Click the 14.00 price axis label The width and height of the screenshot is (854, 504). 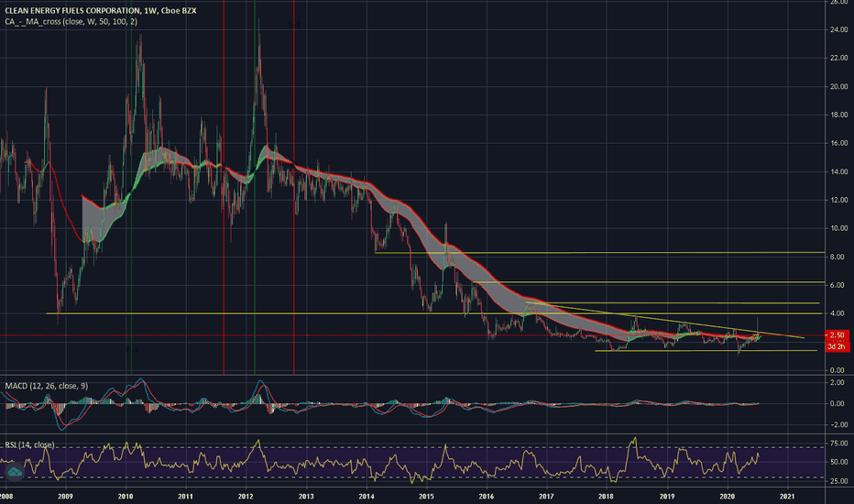pos(838,171)
